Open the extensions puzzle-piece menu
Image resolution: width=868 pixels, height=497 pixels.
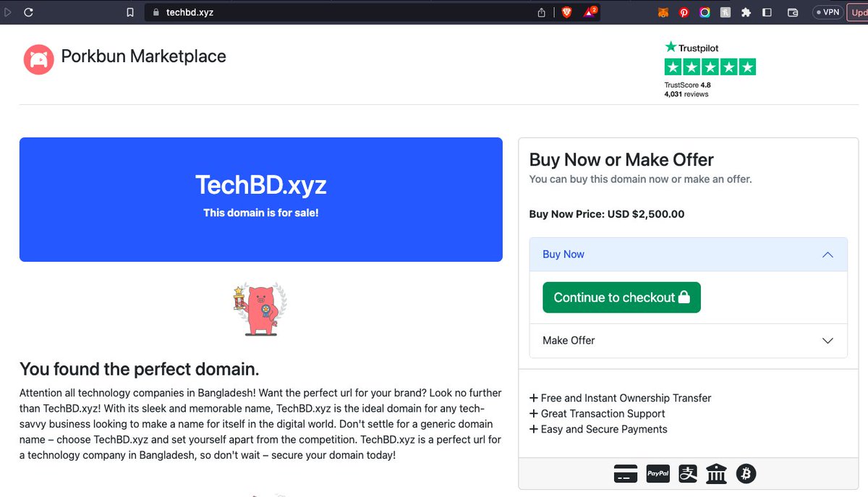[746, 12]
